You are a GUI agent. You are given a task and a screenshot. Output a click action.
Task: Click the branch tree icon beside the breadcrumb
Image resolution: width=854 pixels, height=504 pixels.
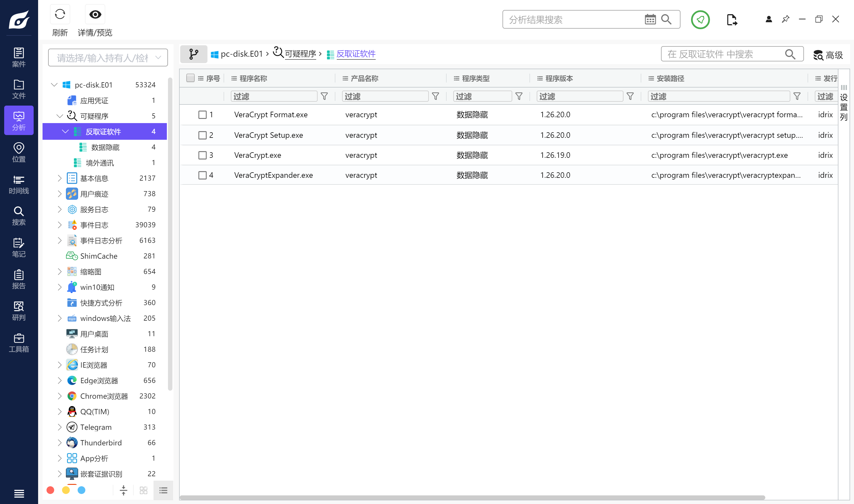[x=194, y=54]
